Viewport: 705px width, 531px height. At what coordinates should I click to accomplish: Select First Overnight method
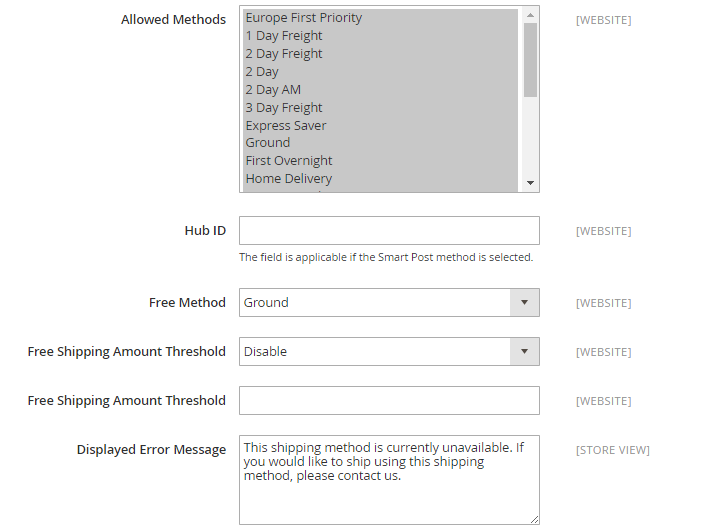(380, 161)
